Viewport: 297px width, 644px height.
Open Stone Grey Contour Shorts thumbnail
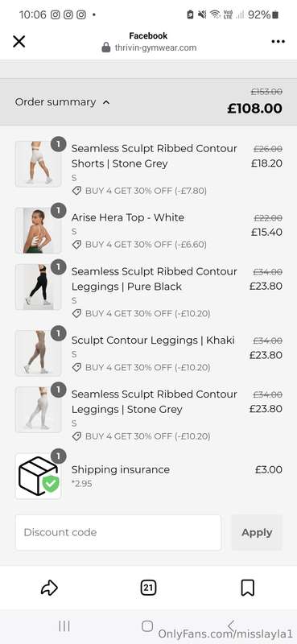(x=38, y=164)
